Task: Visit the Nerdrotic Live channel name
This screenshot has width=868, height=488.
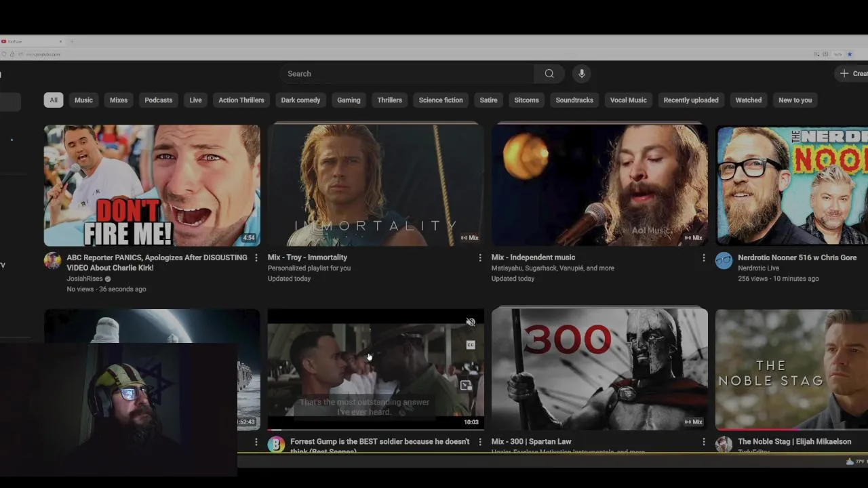Action: [758, 268]
